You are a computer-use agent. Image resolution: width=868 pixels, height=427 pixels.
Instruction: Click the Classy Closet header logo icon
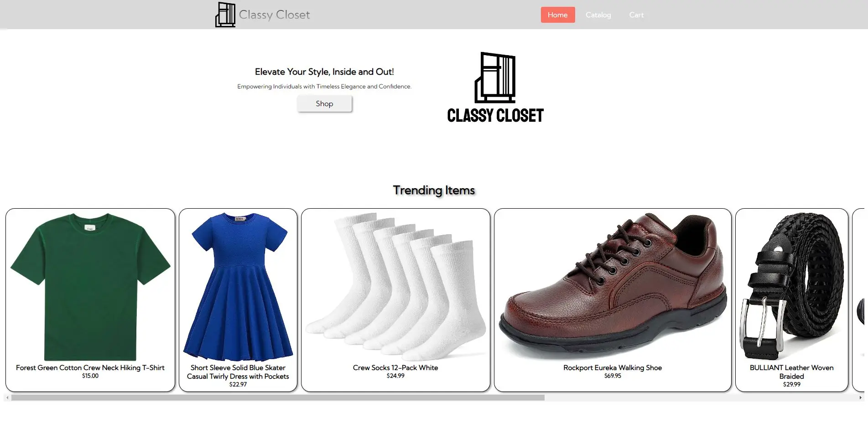click(x=225, y=15)
